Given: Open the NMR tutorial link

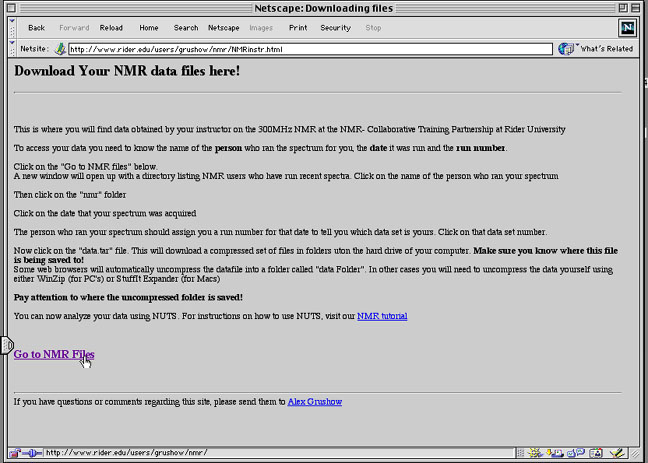Looking at the screenshot, I should tap(382, 316).
